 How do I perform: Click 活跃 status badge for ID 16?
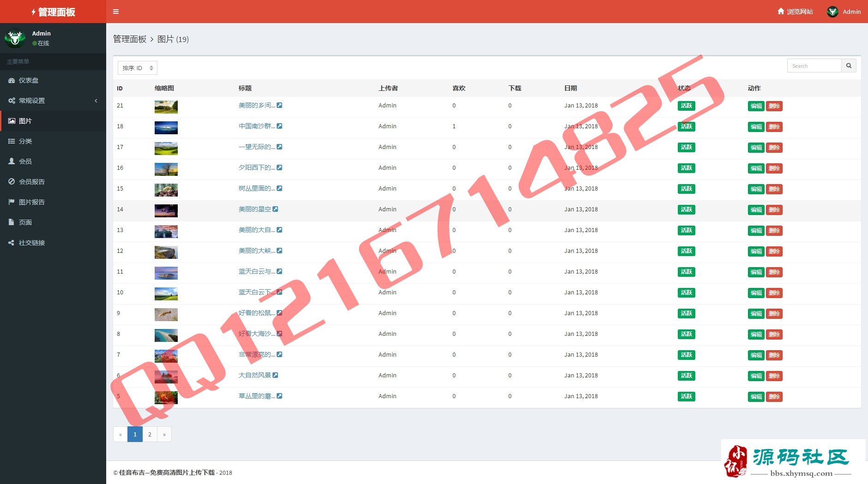click(x=687, y=168)
